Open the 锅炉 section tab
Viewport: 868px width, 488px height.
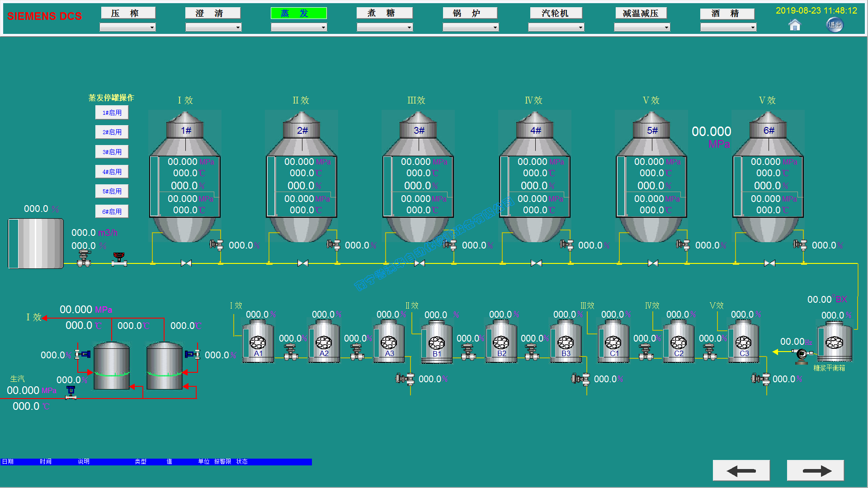pos(470,13)
